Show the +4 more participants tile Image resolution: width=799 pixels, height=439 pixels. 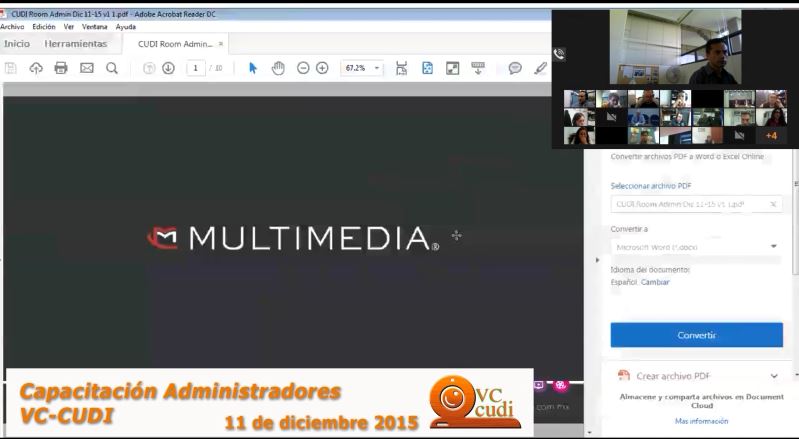[771, 135]
